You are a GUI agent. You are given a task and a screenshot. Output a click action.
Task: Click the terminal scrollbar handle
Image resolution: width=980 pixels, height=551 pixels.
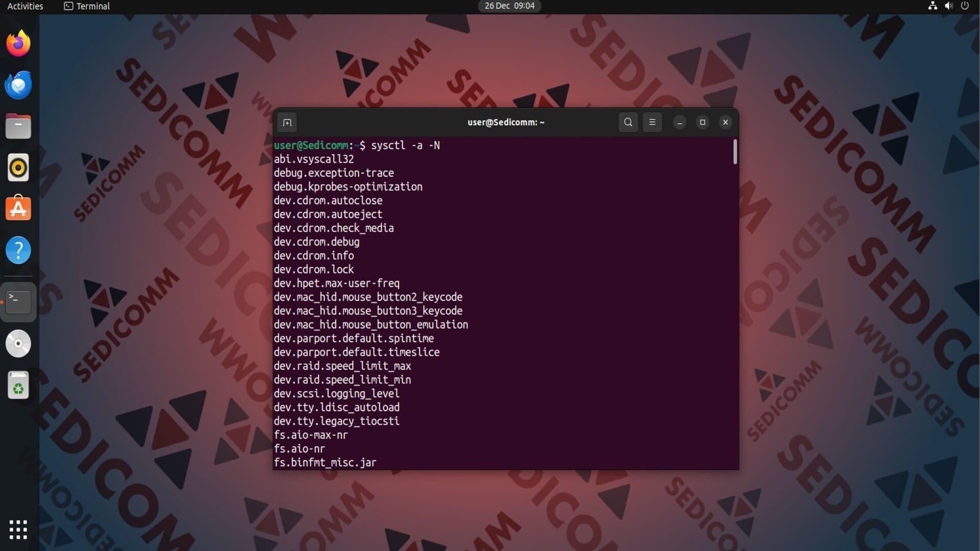click(735, 152)
